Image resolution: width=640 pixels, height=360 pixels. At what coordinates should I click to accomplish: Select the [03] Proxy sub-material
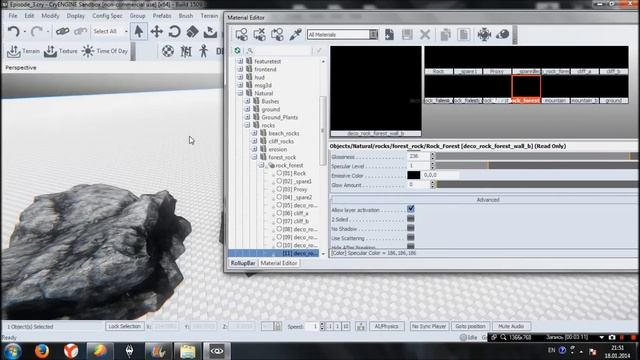click(295, 189)
